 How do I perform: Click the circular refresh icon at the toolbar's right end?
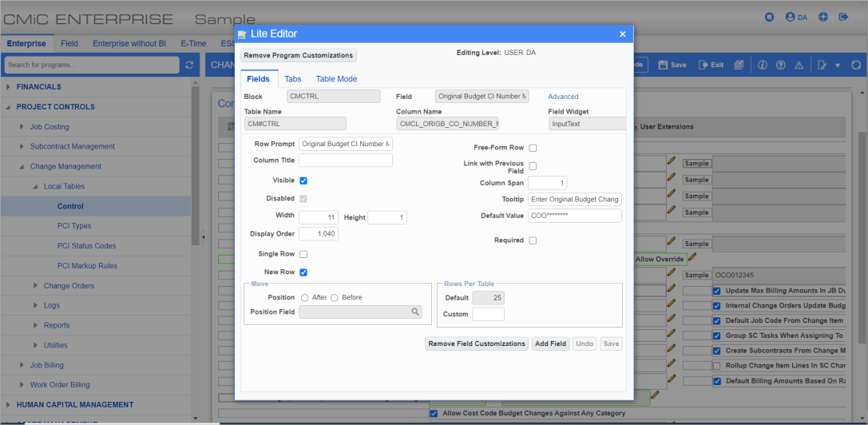(x=856, y=65)
